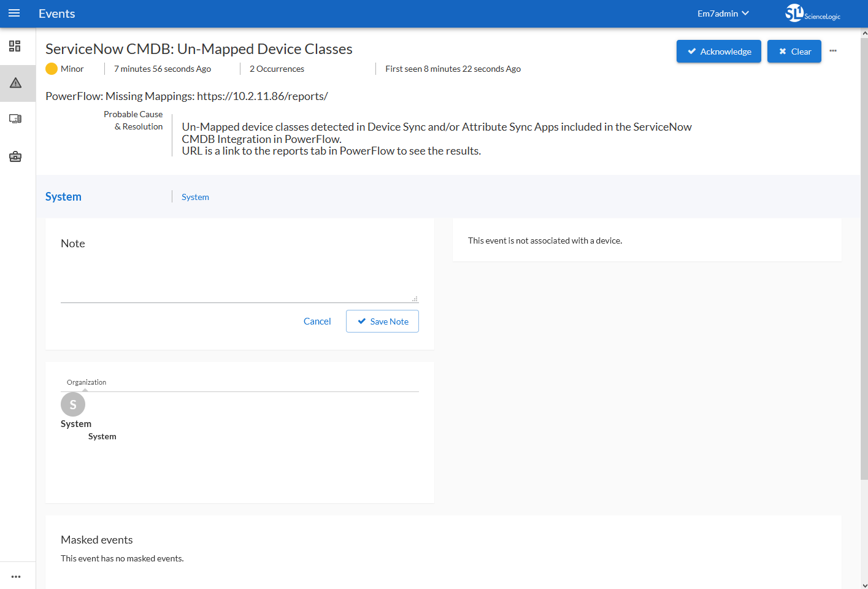Click the page vertical scrollbar down arrow
Viewport: 868px width, 589px height.
864,585
